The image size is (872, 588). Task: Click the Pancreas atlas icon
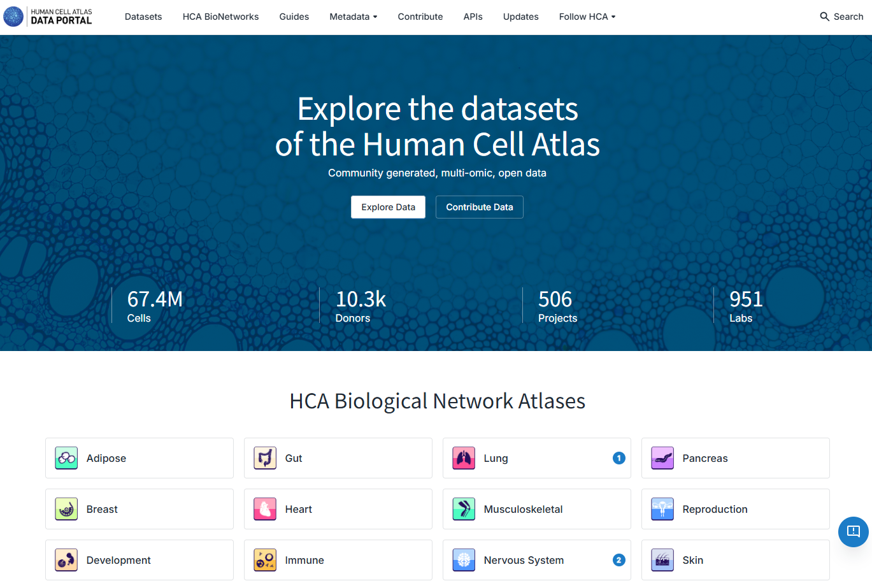[x=662, y=458]
